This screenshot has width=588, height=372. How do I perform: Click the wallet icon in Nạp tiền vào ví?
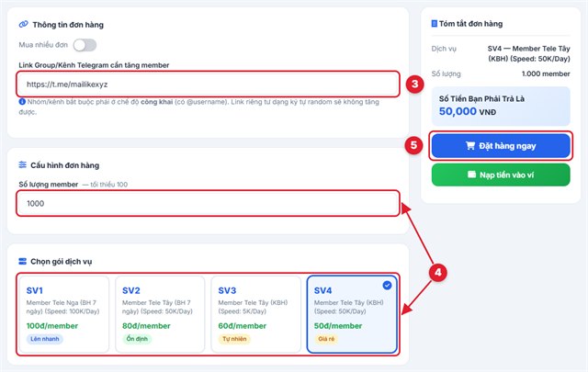471,175
